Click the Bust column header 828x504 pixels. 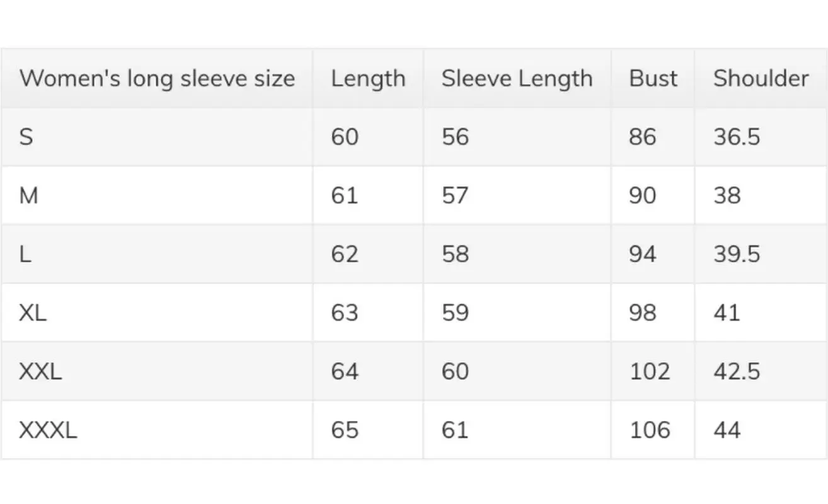point(653,79)
